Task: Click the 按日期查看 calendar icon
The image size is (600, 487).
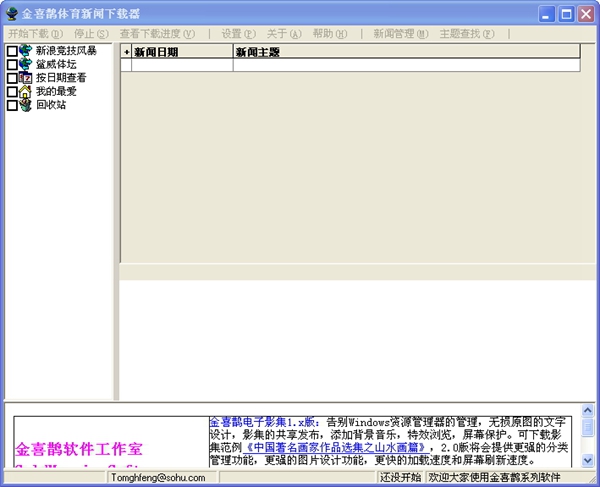Action: click(25, 78)
